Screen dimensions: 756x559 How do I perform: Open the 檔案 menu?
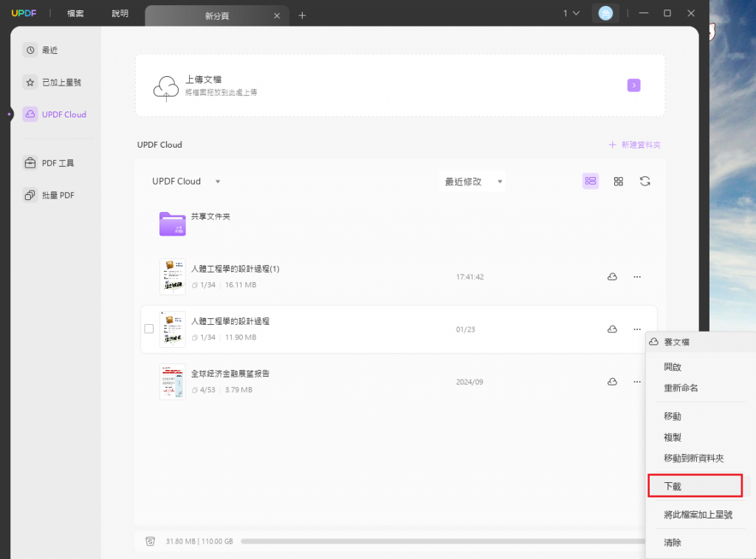pos(75,13)
